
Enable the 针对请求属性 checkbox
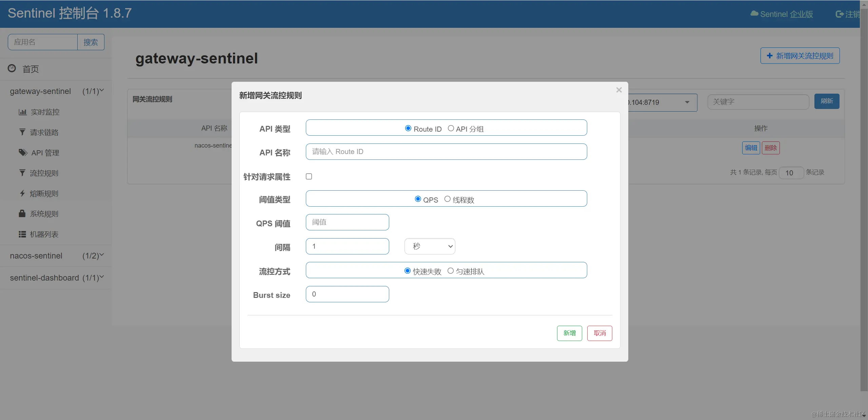click(309, 176)
